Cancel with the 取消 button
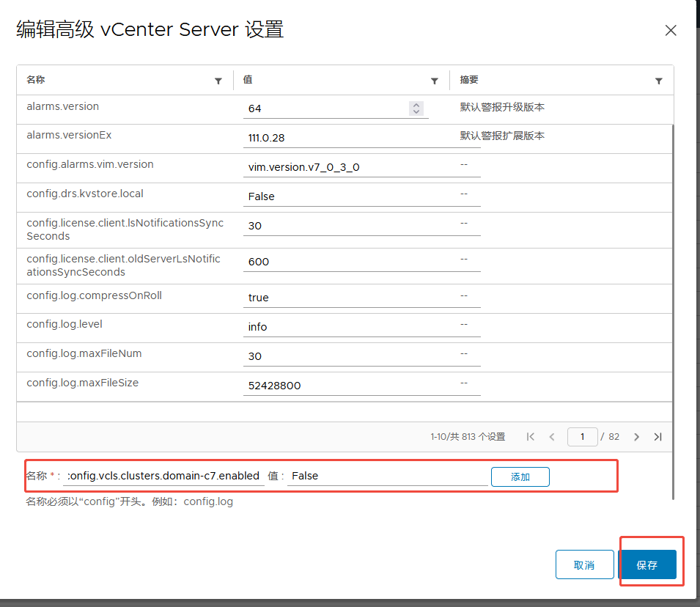Viewport: 700px width, 607px height. pyautogui.click(x=584, y=564)
